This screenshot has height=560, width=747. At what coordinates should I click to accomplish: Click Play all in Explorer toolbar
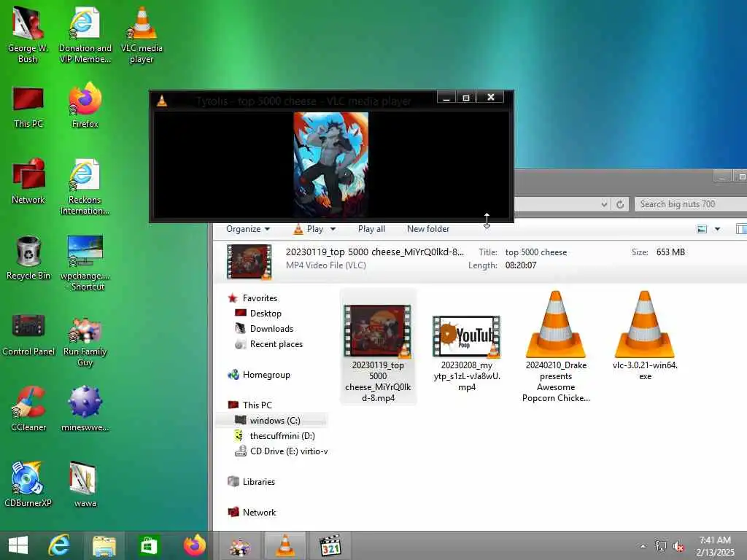371,229
